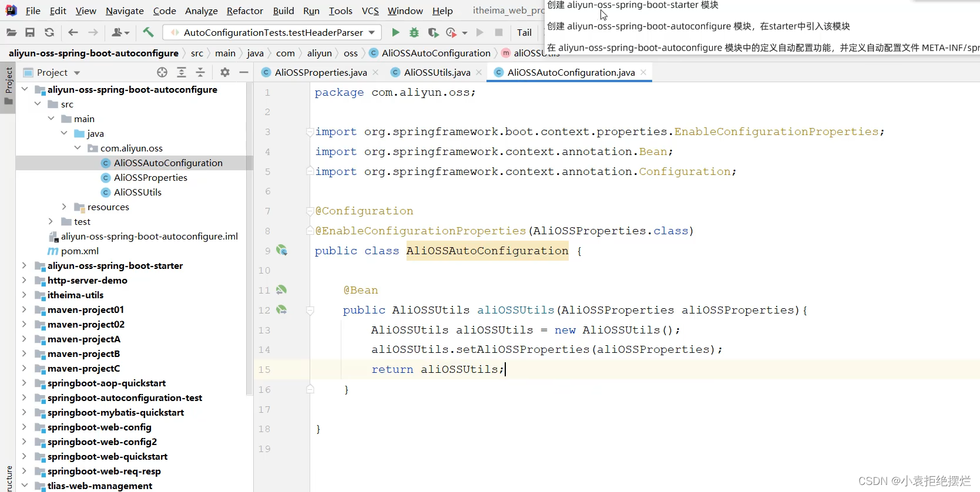Navigate forward with the right arrow icon

coord(93,32)
